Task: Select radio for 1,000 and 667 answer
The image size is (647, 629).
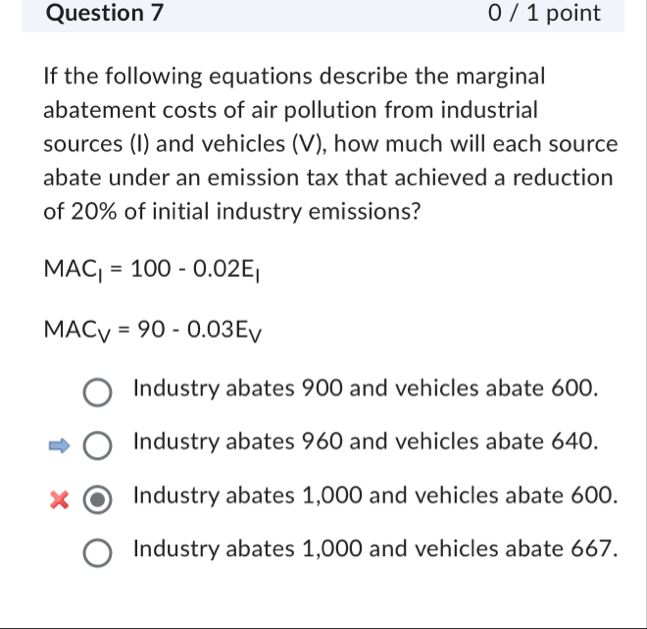Action: pos(97,551)
